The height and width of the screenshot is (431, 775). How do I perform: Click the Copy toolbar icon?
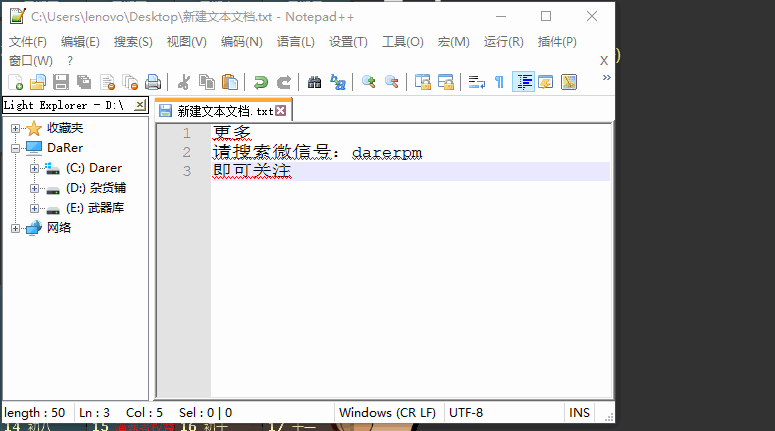pyautogui.click(x=207, y=82)
